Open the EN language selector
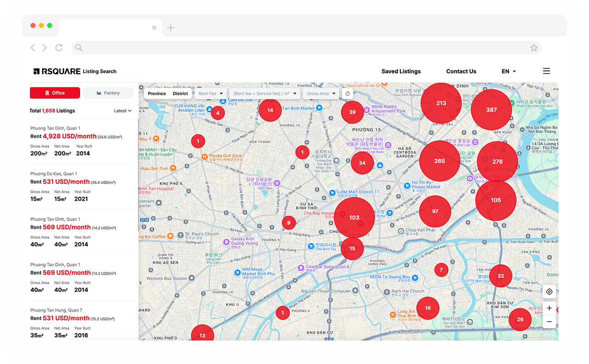This screenshot has width=589, height=364. [508, 71]
